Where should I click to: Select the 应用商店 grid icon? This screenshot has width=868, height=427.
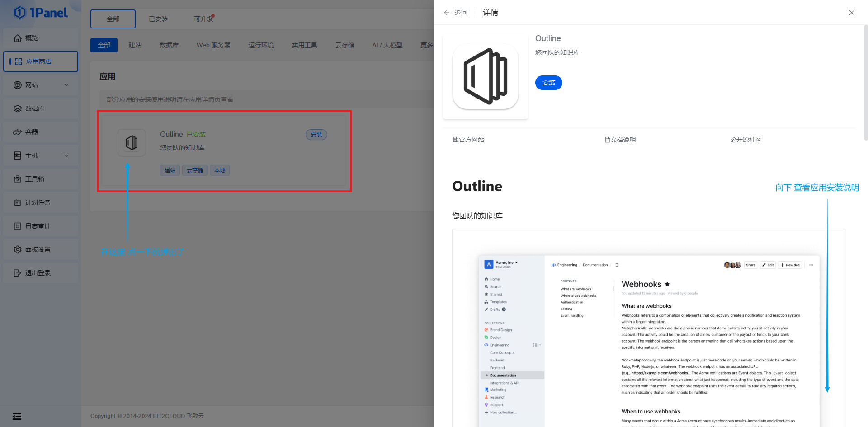(19, 61)
